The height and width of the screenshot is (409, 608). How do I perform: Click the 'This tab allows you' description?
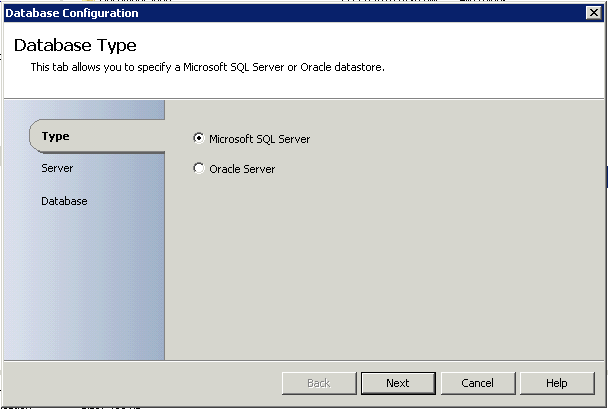click(207, 67)
